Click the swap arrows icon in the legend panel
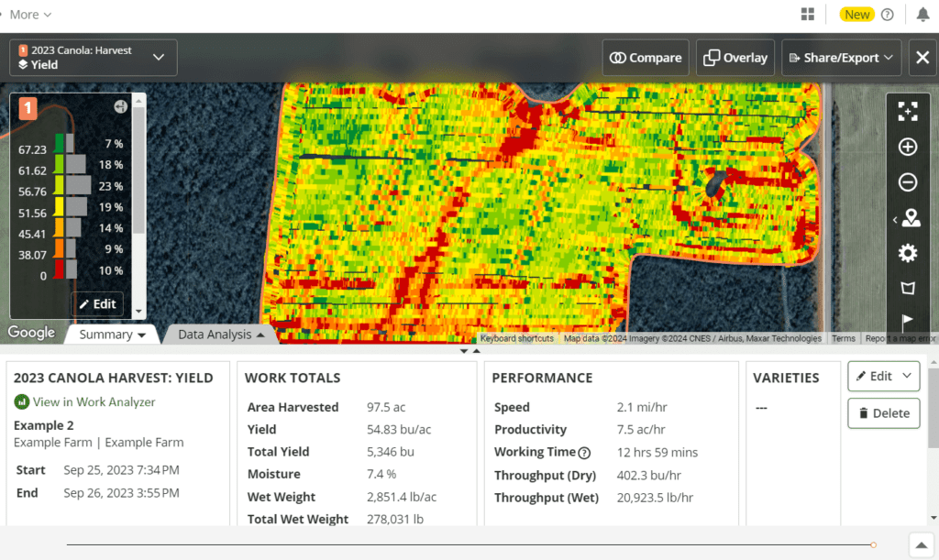 (x=120, y=106)
